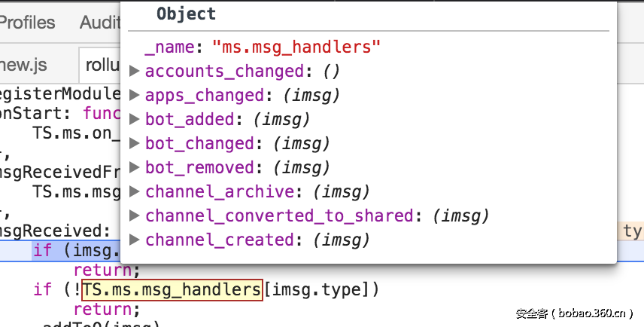The width and height of the screenshot is (644, 327).
Task: Expand the bot_changed property arrow
Action: 135,144
